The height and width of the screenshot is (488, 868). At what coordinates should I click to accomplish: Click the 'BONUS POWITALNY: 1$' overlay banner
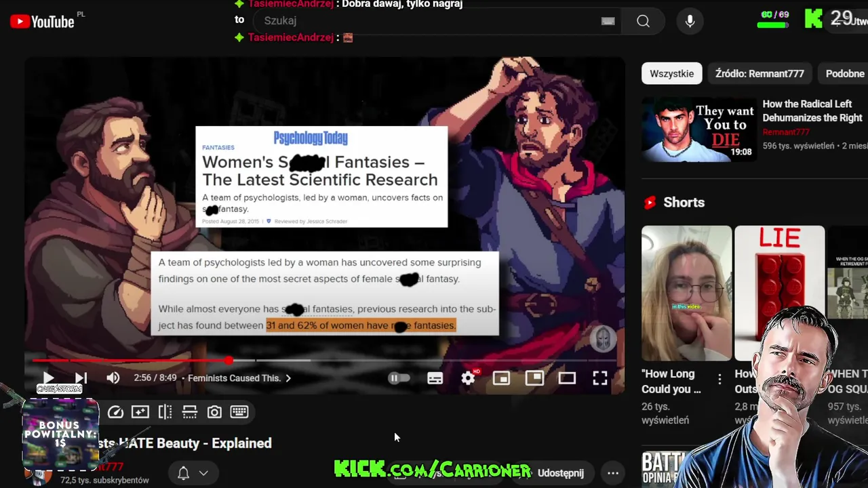pos(60,434)
